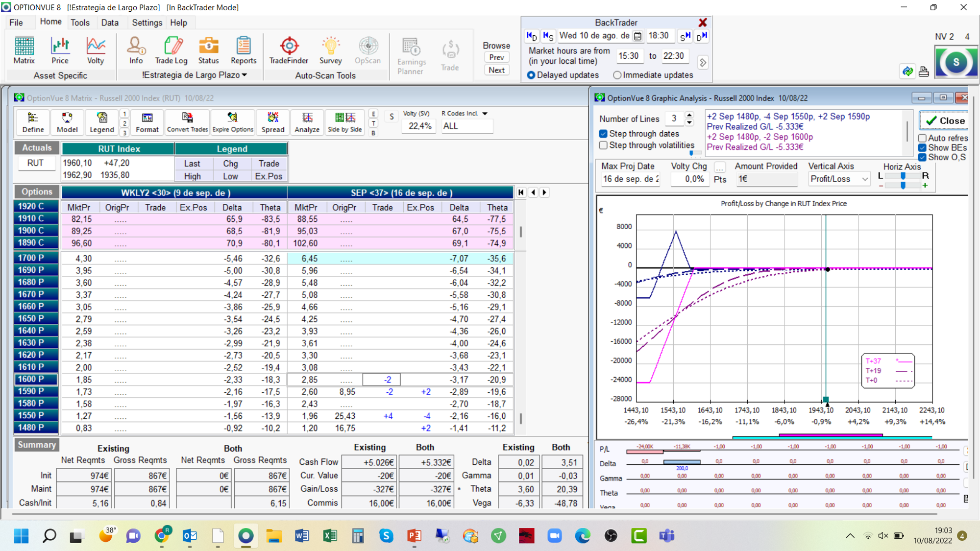Open the Help menu

[x=178, y=23]
